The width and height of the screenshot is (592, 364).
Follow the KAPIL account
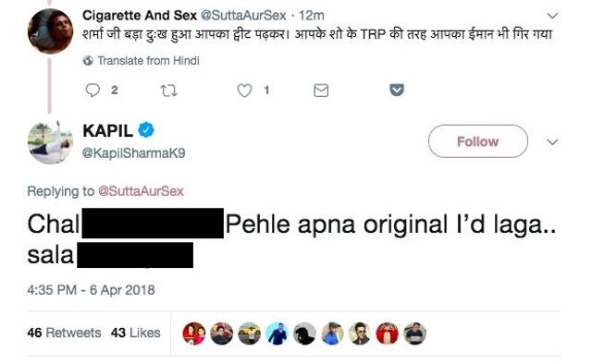(x=478, y=141)
